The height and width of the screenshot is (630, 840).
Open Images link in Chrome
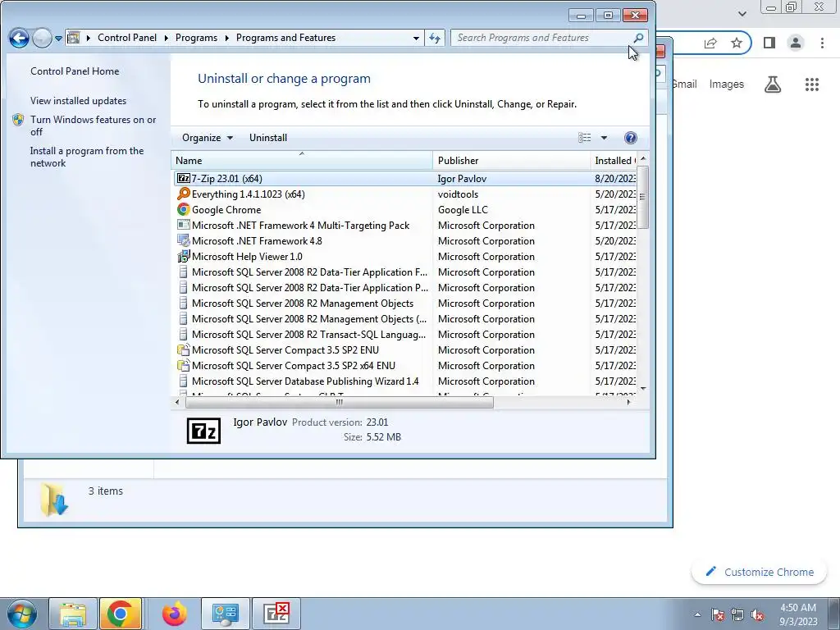[x=727, y=84]
